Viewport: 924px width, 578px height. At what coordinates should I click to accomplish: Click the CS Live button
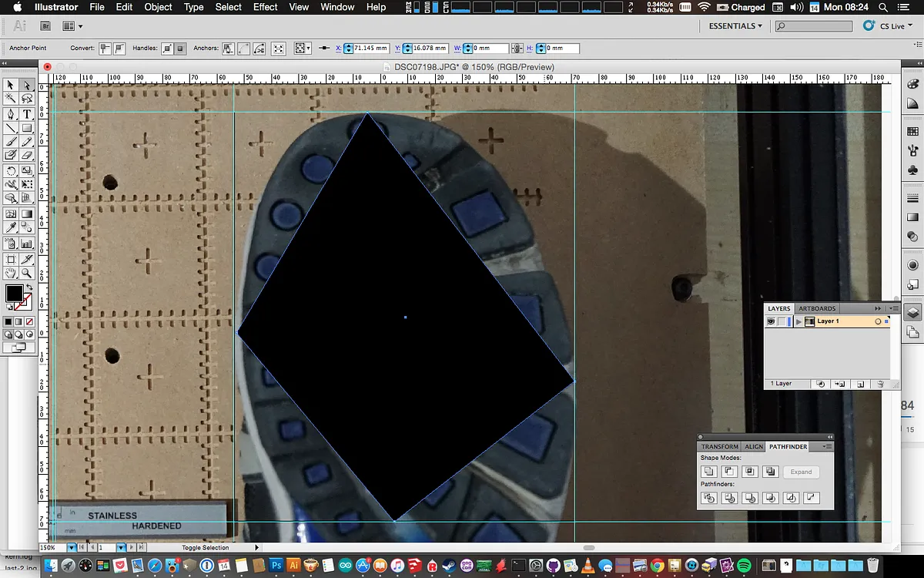(x=887, y=25)
